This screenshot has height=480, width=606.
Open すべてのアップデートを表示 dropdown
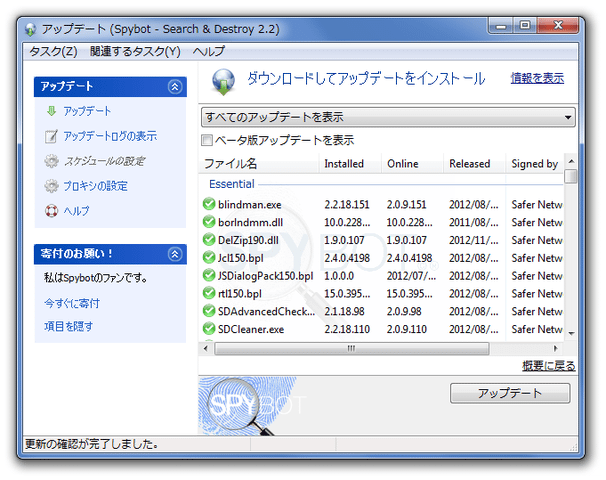[388, 117]
